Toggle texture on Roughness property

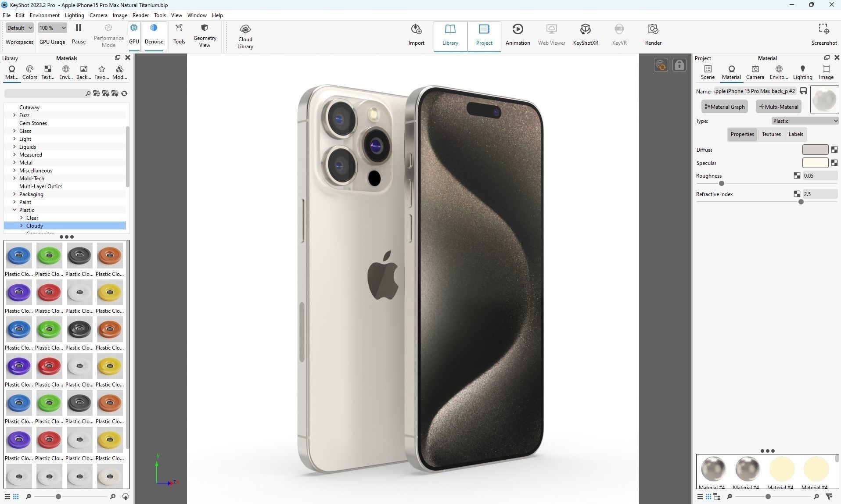(x=797, y=175)
